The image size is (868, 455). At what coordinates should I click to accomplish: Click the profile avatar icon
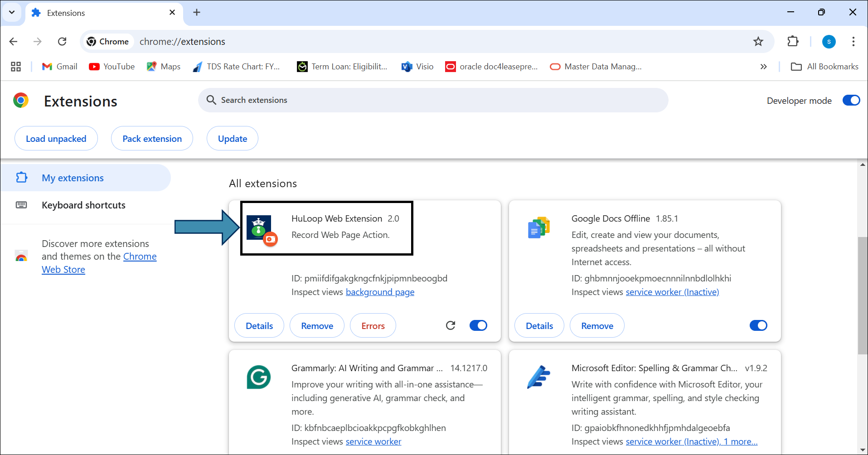(x=829, y=42)
